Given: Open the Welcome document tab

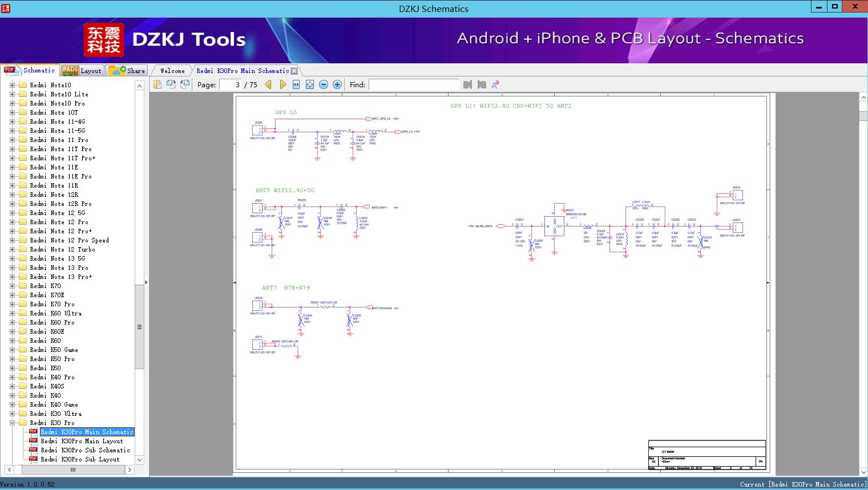Looking at the screenshot, I should [x=172, y=71].
